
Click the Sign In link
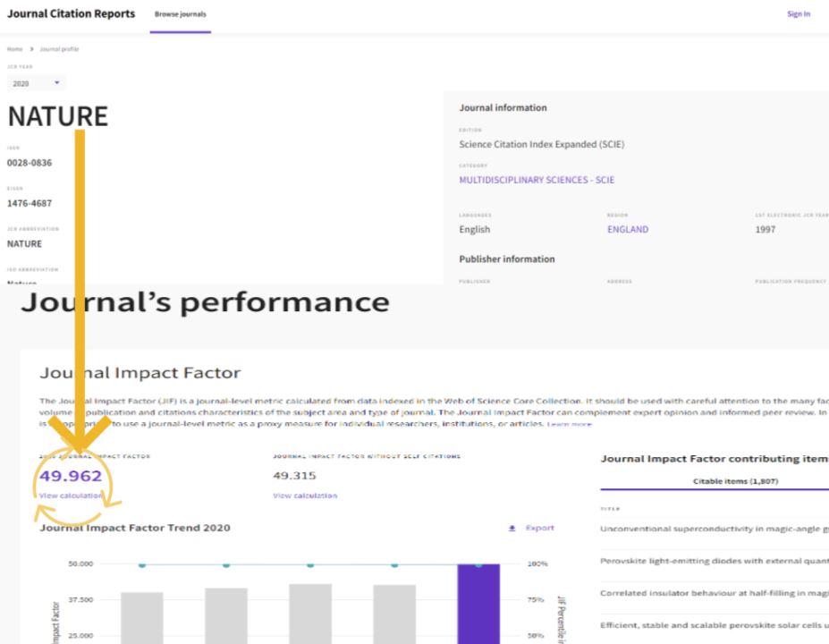798,14
